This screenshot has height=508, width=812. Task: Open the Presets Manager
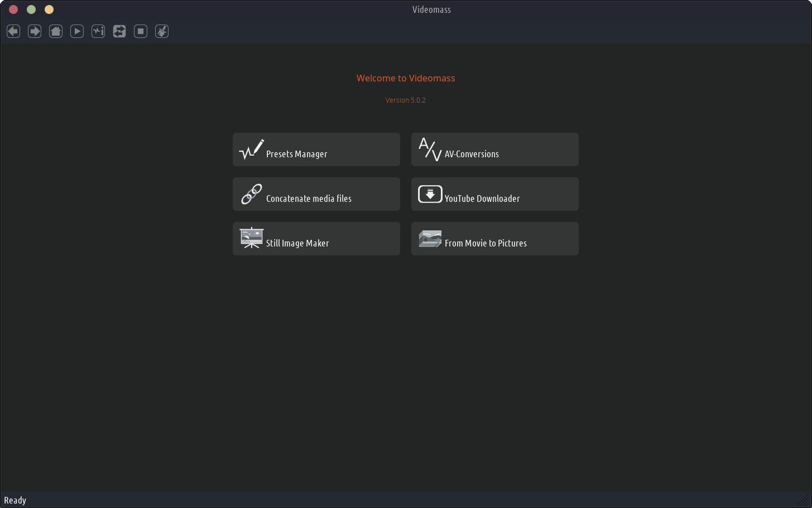point(316,149)
